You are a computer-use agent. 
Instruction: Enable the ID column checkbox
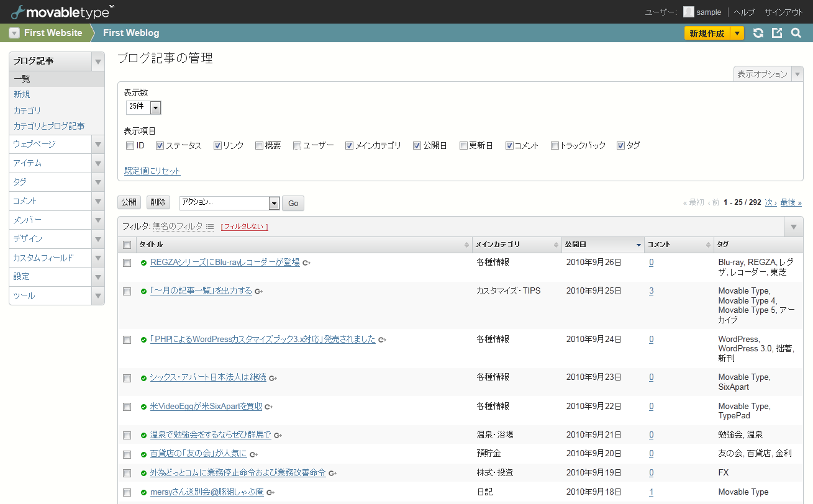click(x=130, y=146)
